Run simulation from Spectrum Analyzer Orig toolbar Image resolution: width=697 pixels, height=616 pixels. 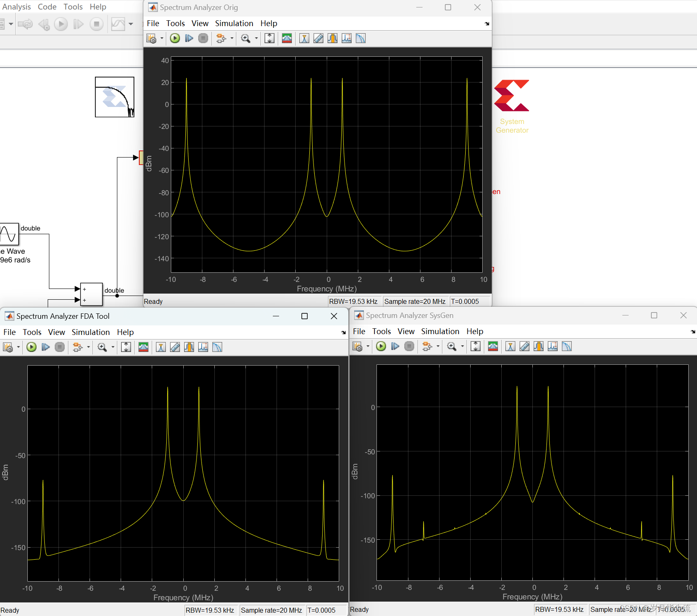click(175, 39)
